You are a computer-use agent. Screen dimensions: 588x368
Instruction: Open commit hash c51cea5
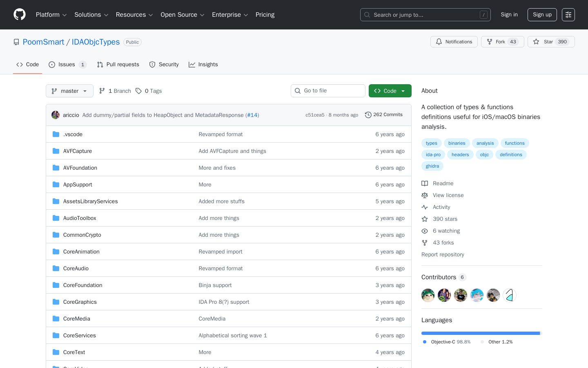315,115
